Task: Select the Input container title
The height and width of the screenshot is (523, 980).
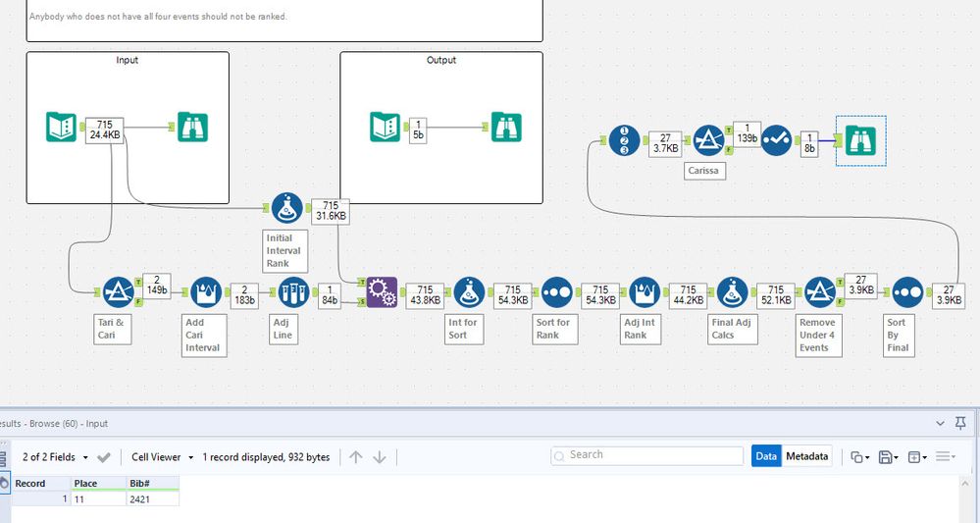Action: pos(127,60)
